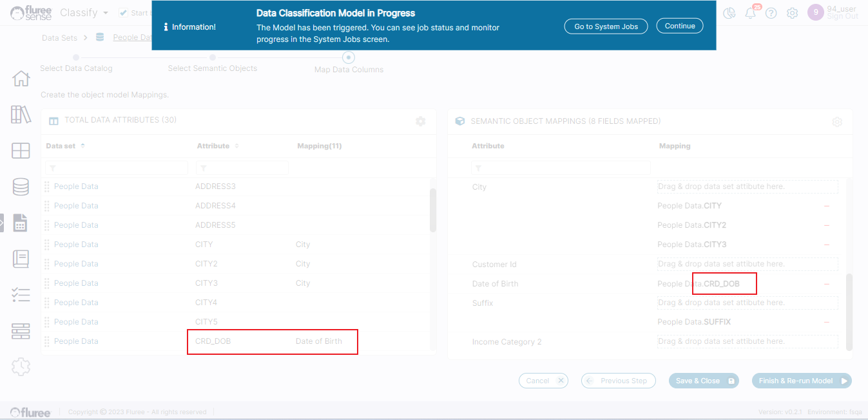Screen dimensions: 868x420
Task: Sort the Data set column
Action: 82,146
